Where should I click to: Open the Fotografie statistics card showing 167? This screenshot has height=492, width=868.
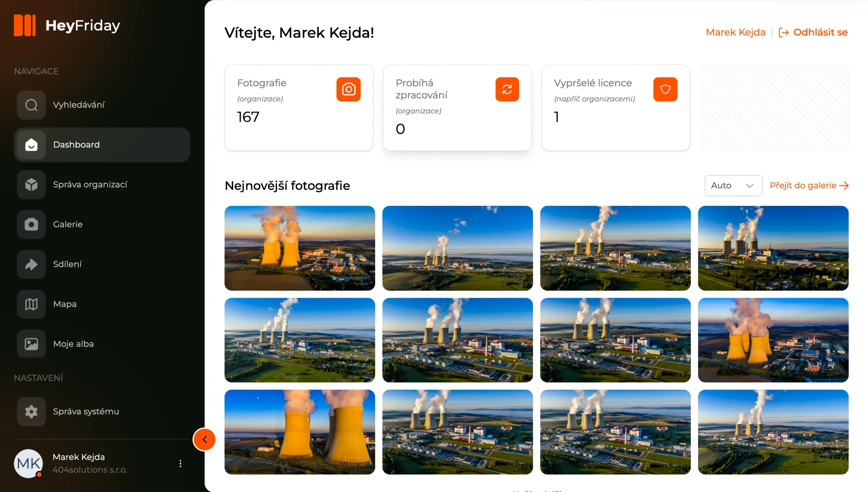tap(299, 108)
